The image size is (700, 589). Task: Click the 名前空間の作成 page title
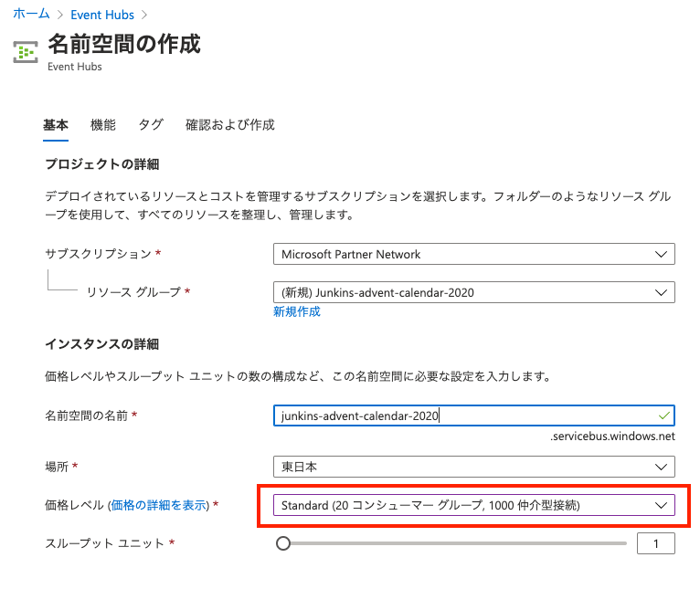123,43
